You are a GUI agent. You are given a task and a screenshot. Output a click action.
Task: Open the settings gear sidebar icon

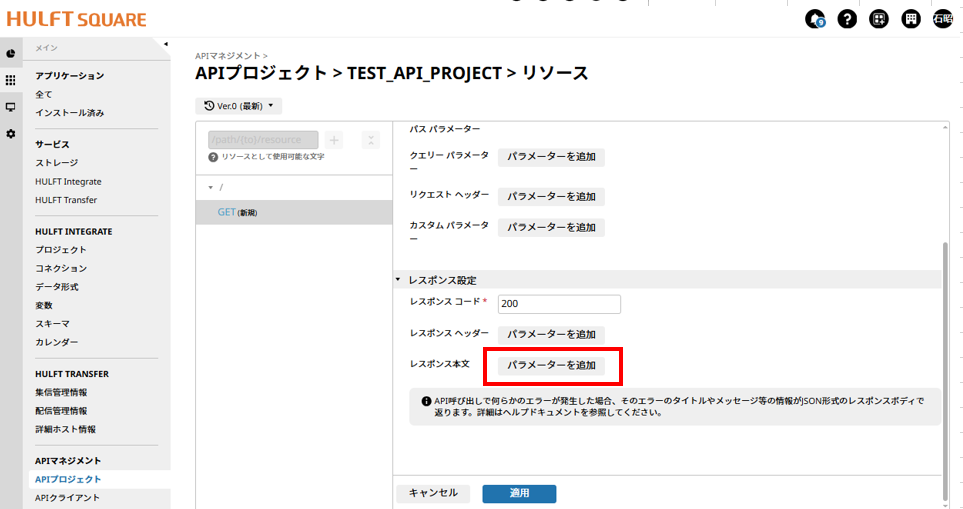tap(10, 134)
